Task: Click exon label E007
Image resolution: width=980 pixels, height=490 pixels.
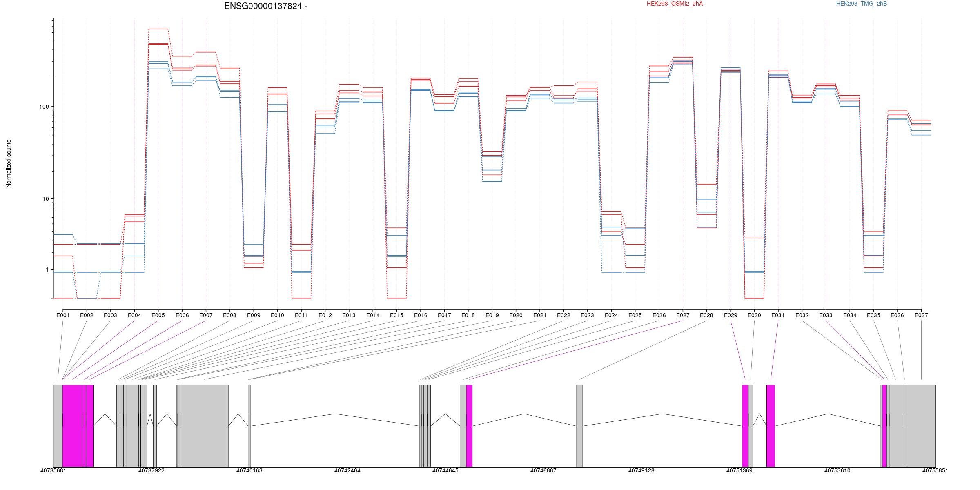Action: [206, 315]
